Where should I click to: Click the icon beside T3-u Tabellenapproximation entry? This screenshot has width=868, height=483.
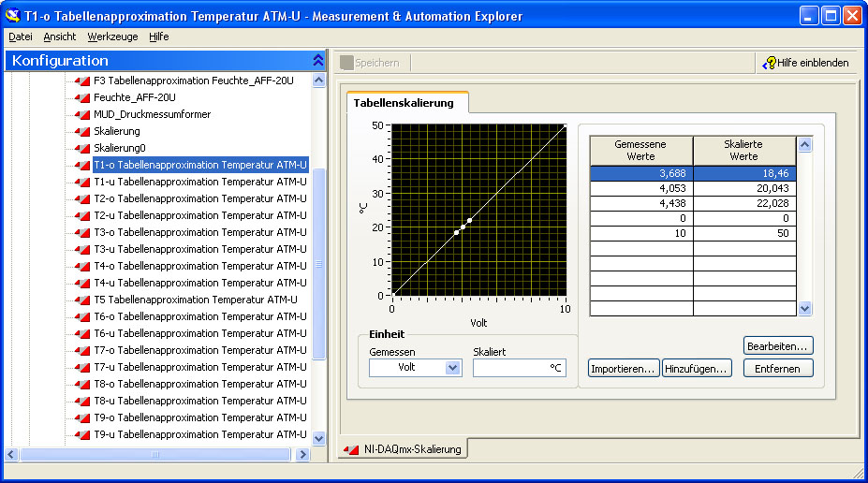(81, 250)
